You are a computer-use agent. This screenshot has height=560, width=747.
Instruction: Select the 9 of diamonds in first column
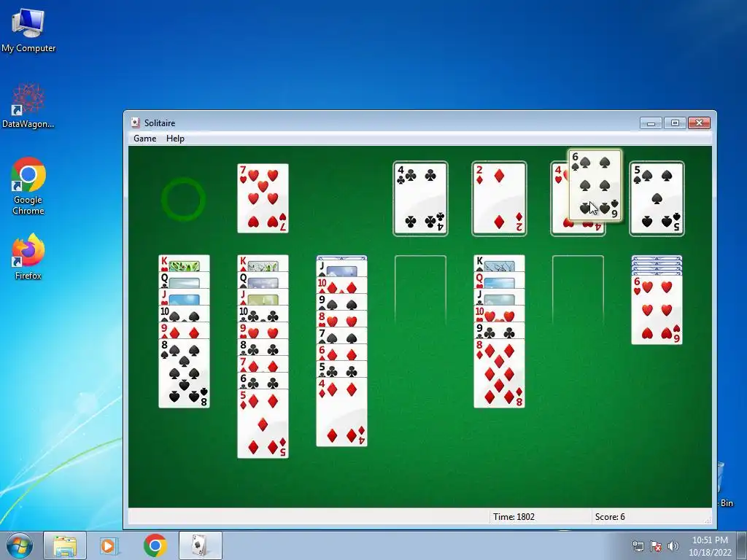pos(184,330)
